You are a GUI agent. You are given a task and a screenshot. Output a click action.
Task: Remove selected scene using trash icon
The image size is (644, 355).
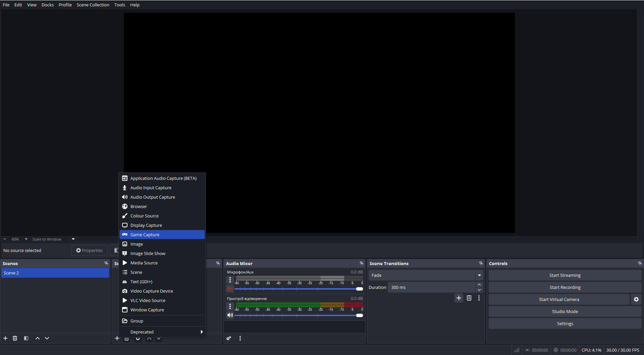(15, 338)
